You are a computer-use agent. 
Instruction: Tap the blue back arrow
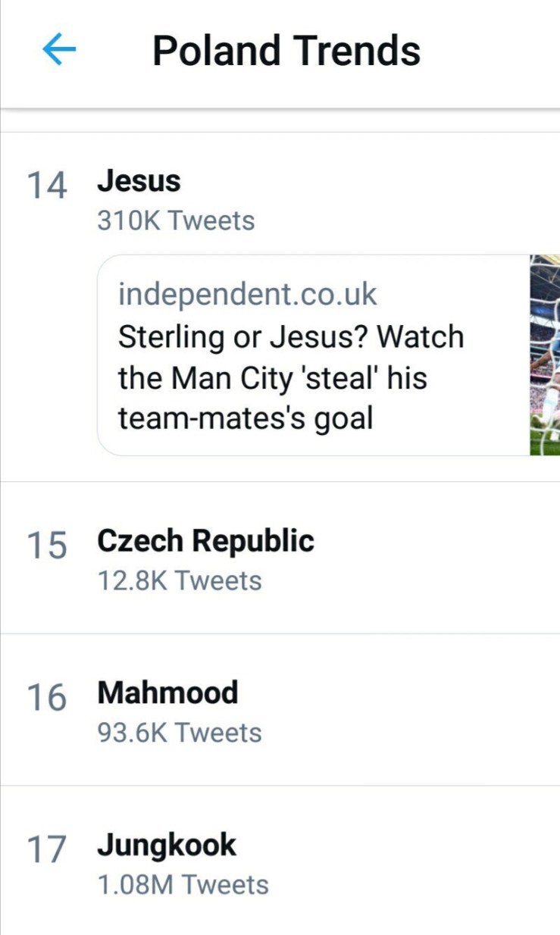(59, 50)
